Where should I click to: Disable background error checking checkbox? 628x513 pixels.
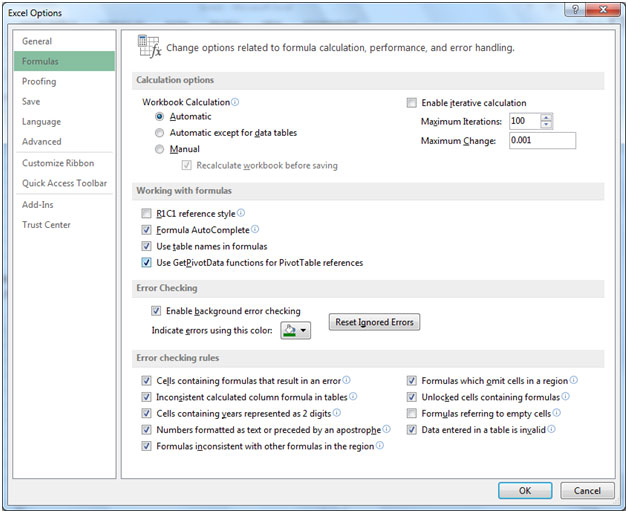[156, 311]
